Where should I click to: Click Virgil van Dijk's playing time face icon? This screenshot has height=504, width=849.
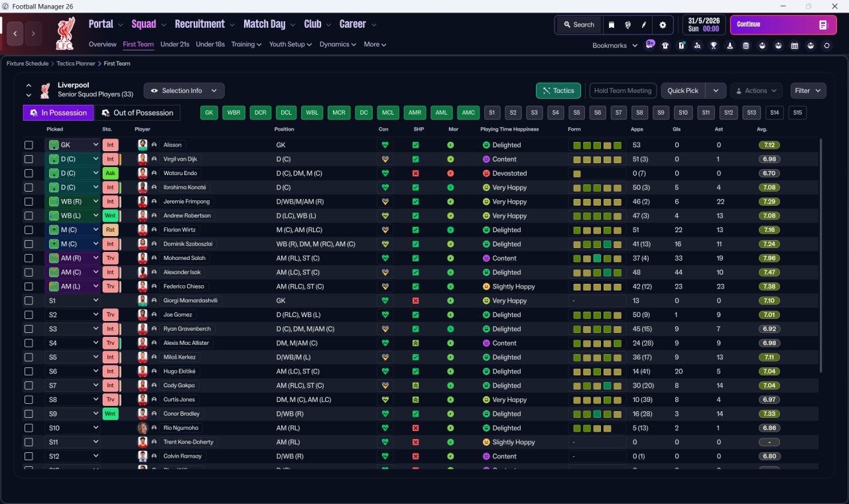tap(486, 159)
